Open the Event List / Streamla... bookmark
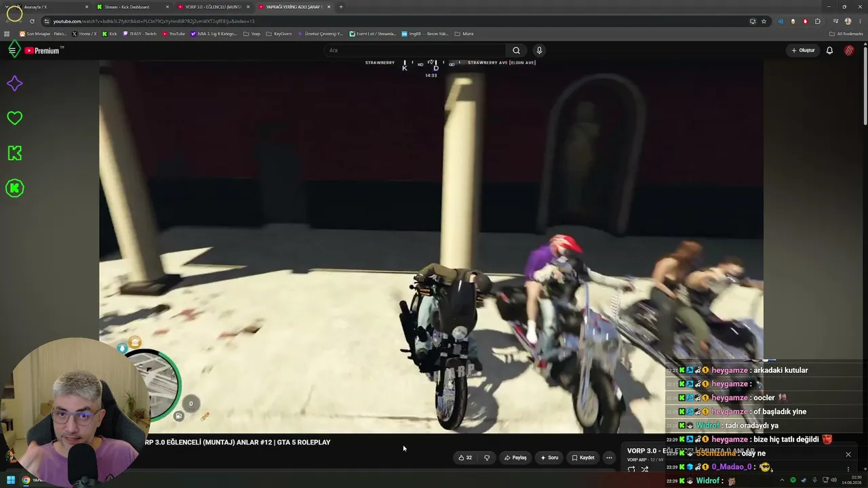Screen dimensions: 868x488 click(x=373, y=34)
